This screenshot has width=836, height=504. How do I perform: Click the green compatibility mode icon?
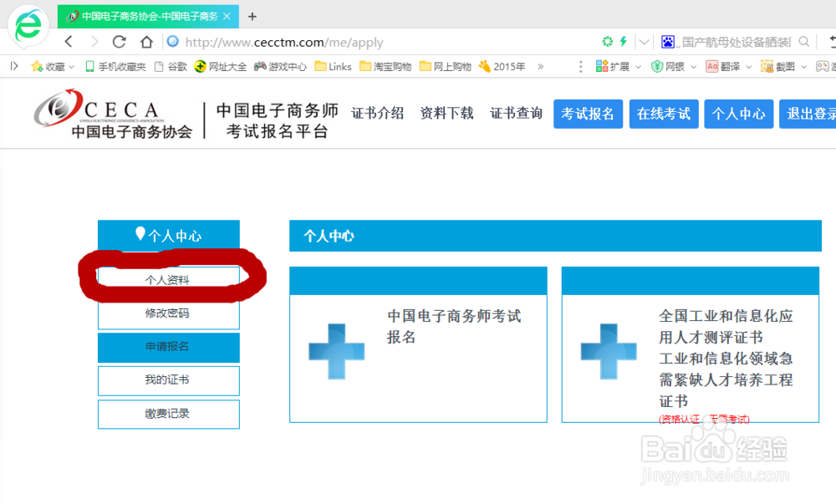[607, 41]
